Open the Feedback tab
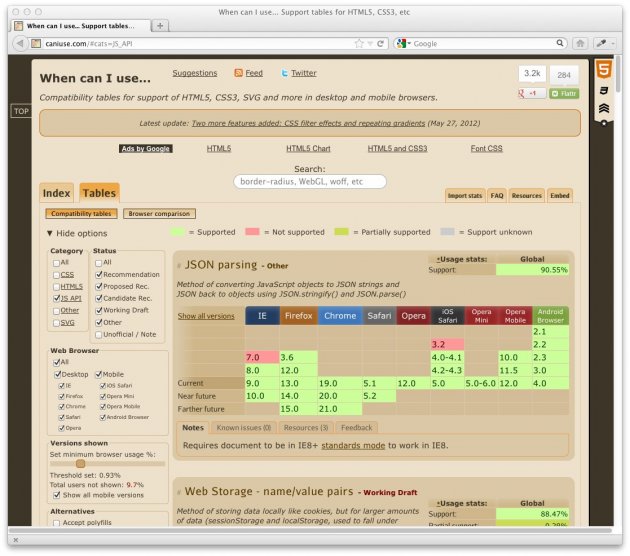 [x=356, y=428]
